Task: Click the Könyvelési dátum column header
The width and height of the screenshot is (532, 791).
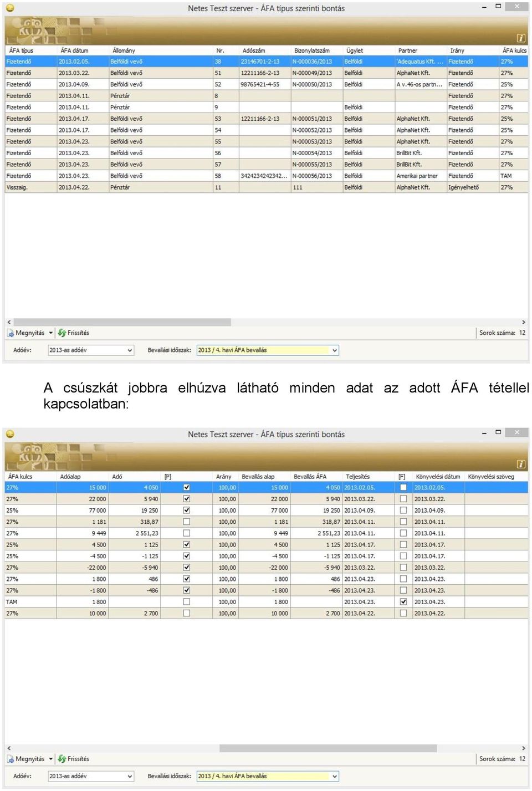Action: point(438,477)
